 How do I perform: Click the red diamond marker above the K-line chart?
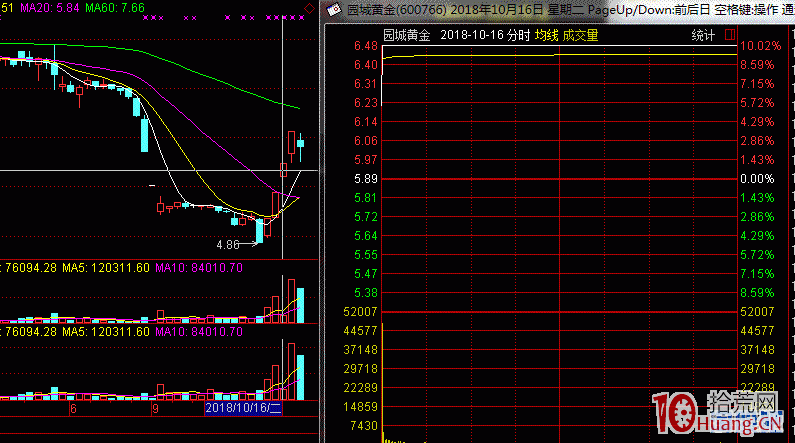[309, 8]
